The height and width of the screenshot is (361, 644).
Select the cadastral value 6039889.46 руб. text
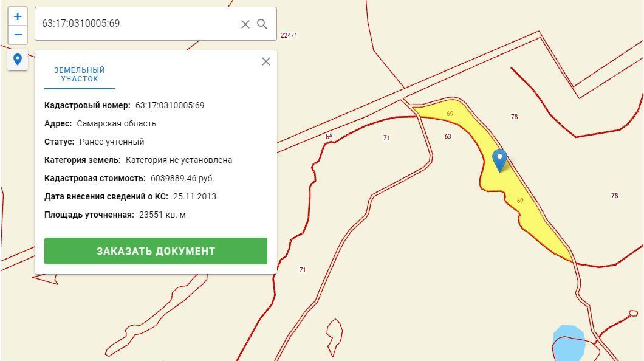(182, 178)
